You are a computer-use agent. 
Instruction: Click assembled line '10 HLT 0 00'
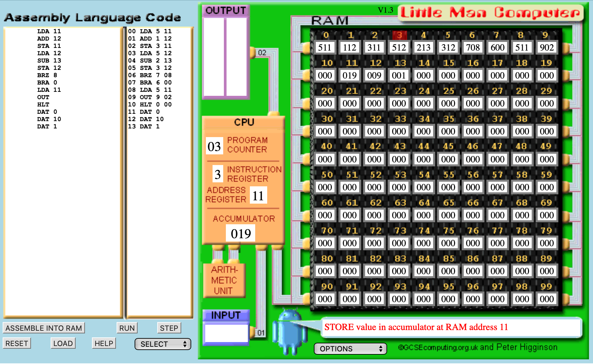(x=150, y=104)
